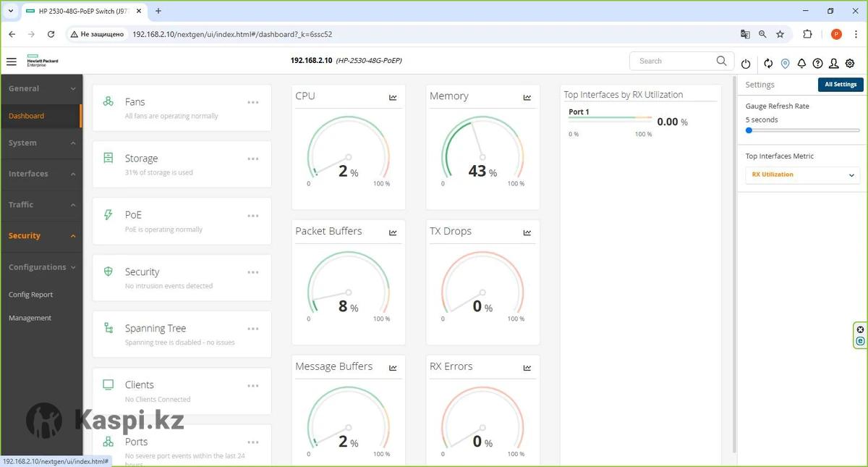Go back to the previous page
The image size is (868, 467).
point(12,34)
